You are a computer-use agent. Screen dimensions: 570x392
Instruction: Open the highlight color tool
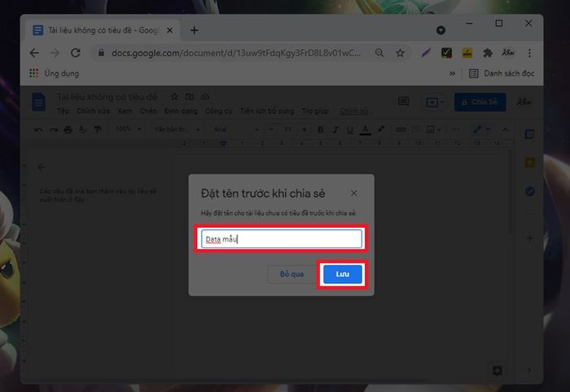pyautogui.click(x=381, y=129)
